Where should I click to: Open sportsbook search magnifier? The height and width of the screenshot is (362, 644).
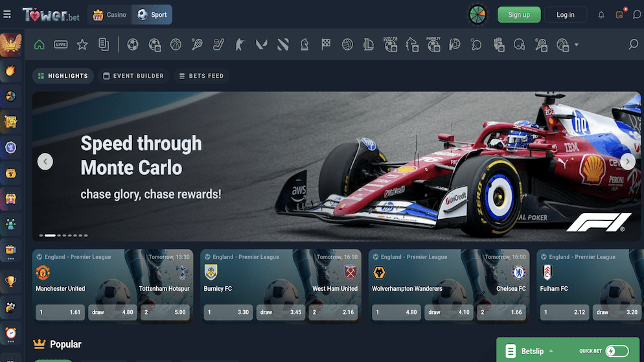(634, 44)
